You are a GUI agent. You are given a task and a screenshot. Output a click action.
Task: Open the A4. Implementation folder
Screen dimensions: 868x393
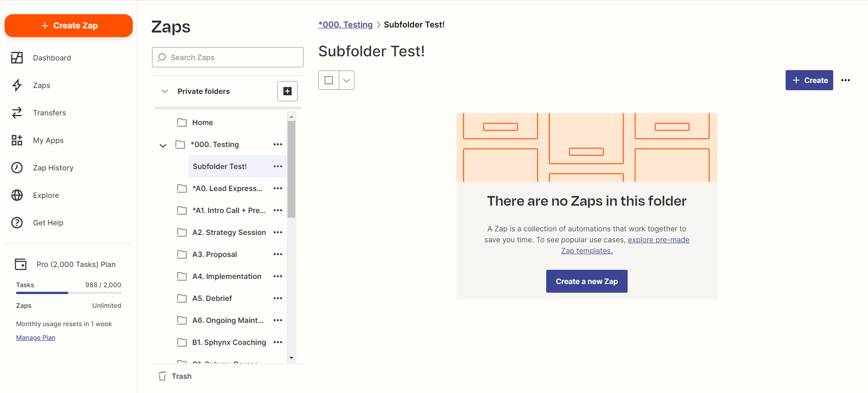227,276
